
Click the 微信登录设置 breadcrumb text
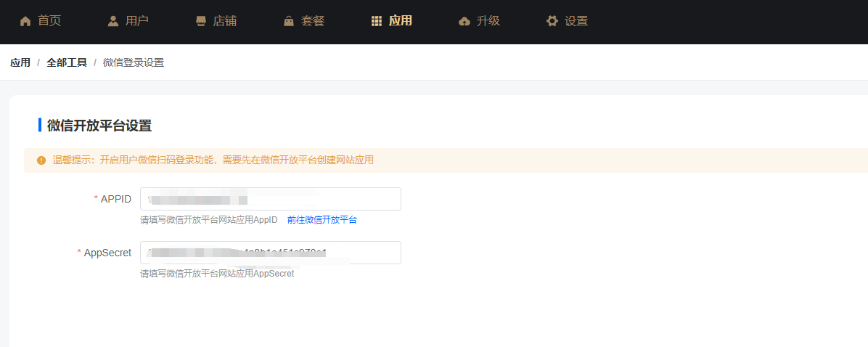[134, 62]
